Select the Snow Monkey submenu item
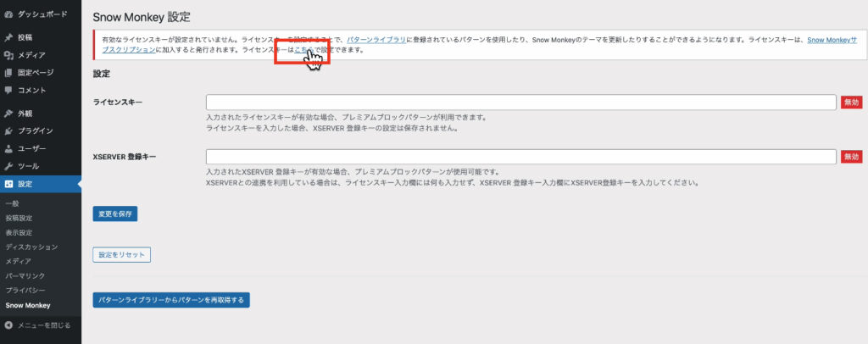The image size is (868, 344). 28,305
